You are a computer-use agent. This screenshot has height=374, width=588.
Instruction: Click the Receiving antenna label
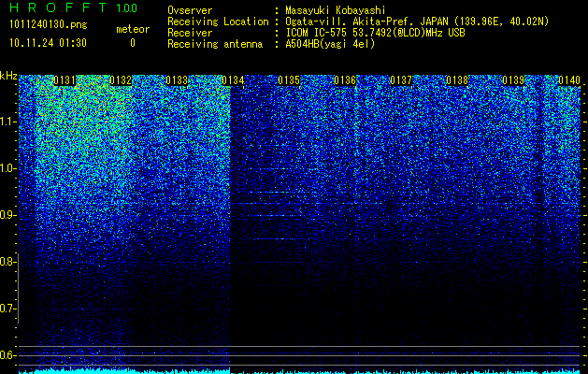215,44
